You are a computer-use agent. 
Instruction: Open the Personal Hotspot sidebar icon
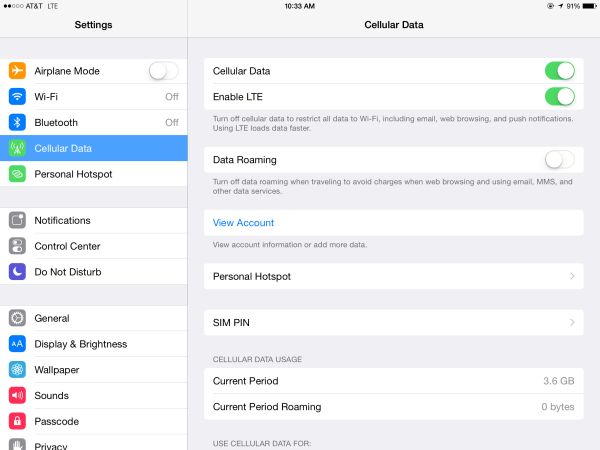point(17,174)
